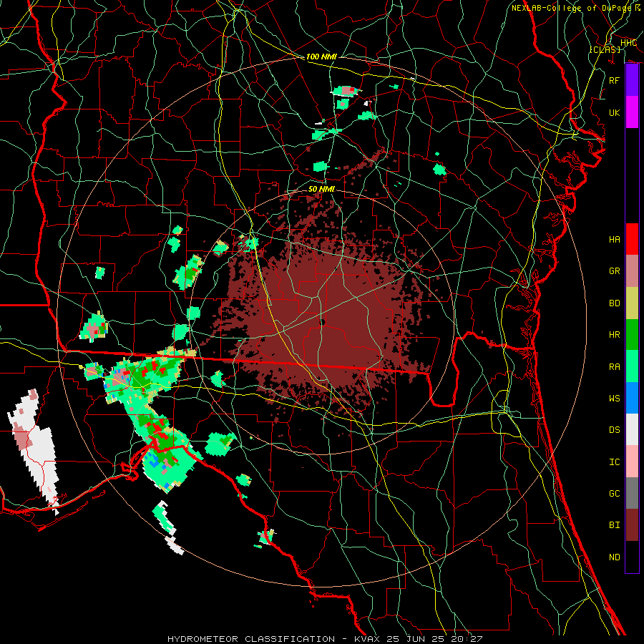Select the BD yellow legend swatch
The height and width of the screenshot is (644, 644).
632,303
